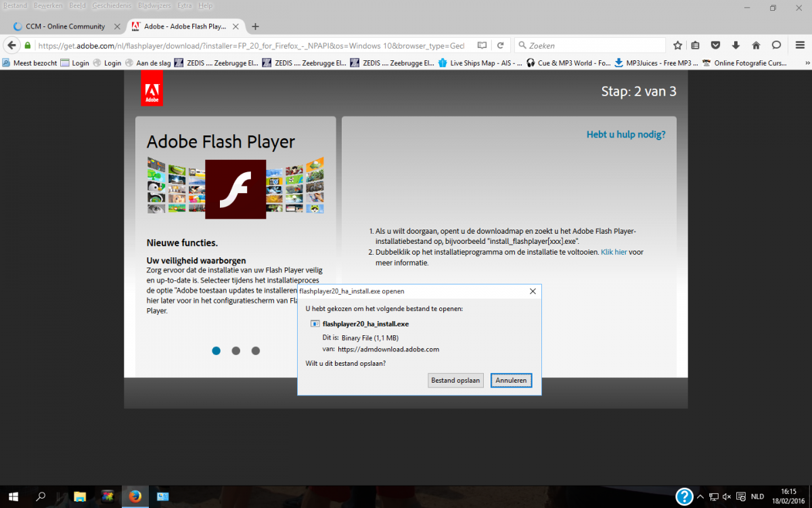Open the Hello chat bubble icon
Image resolution: width=812 pixels, height=508 pixels.
[776, 45]
